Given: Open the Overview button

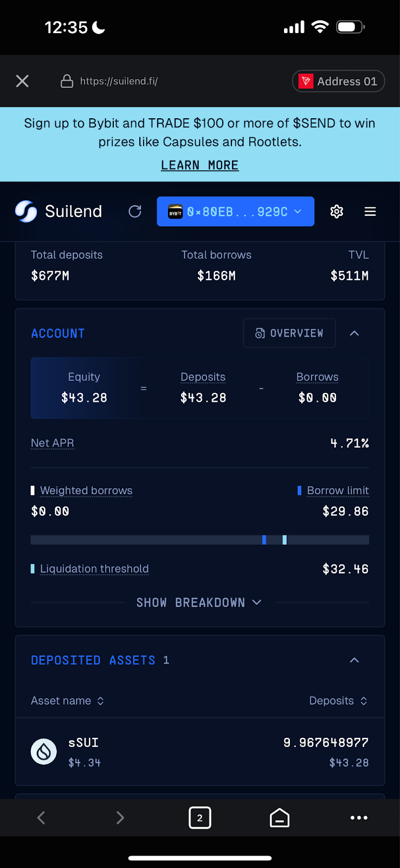Looking at the screenshot, I should coord(289,333).
